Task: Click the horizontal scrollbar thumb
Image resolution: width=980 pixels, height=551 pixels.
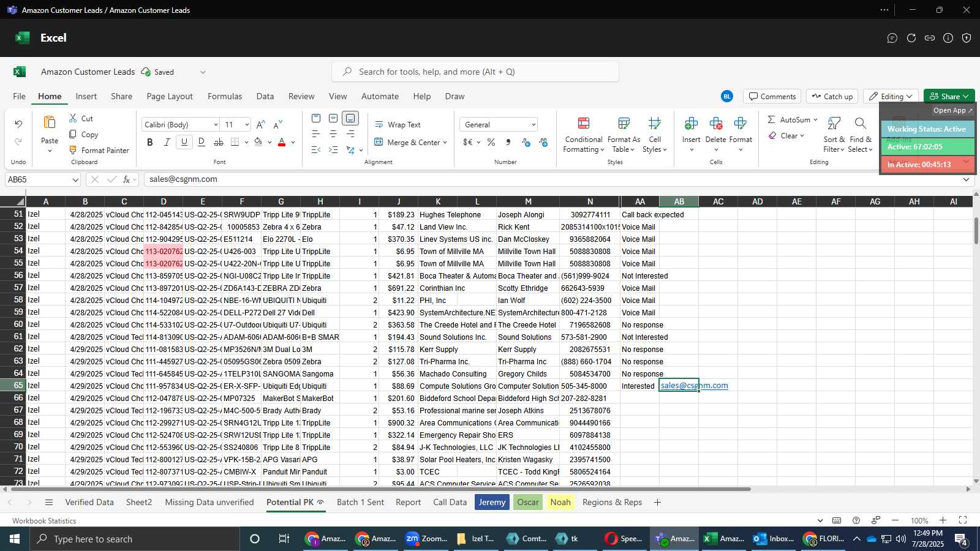Action: click(x=380, y=489)
